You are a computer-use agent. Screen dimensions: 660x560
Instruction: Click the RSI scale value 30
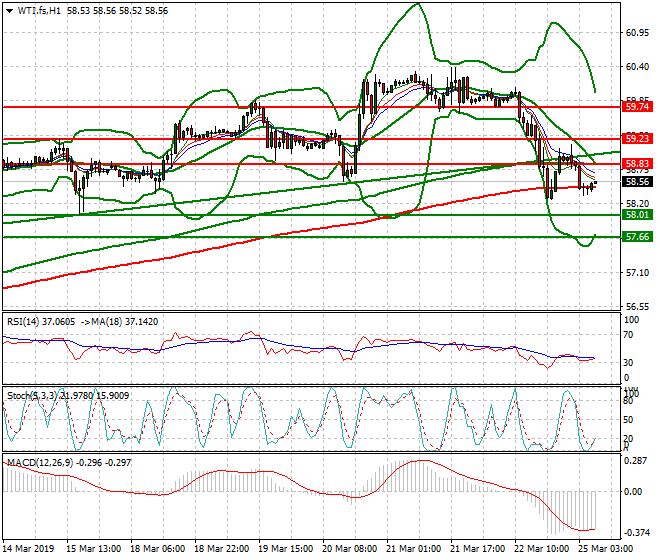pyautogui.click(x=628, y=363)
